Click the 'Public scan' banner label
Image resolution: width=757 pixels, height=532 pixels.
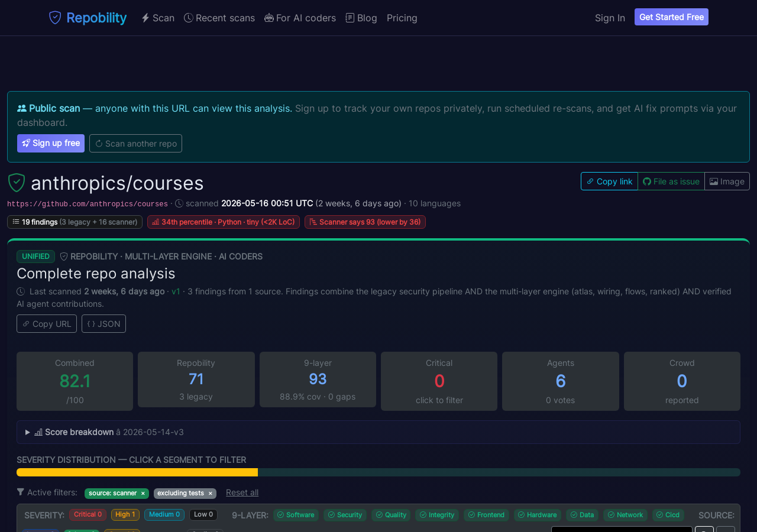click(x=54, y=108)
